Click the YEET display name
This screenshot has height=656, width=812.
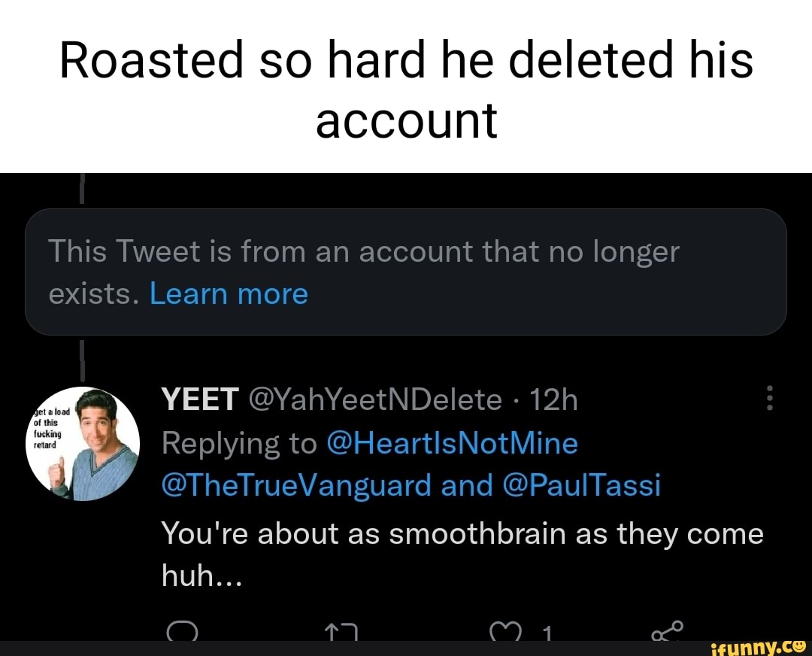tap(200, 400)
